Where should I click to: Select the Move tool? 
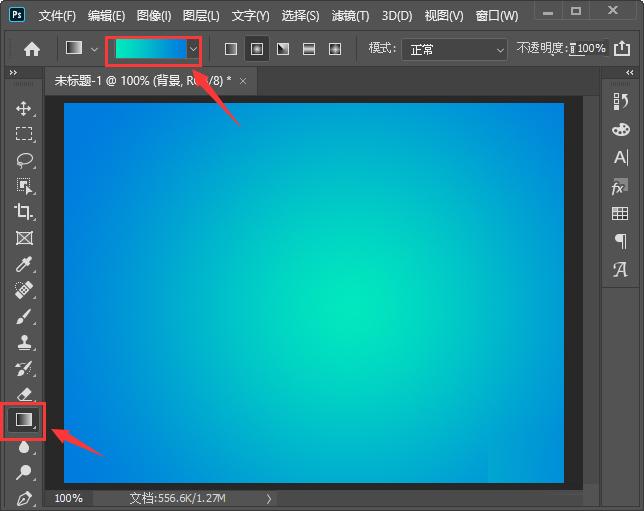click(23, 108)
